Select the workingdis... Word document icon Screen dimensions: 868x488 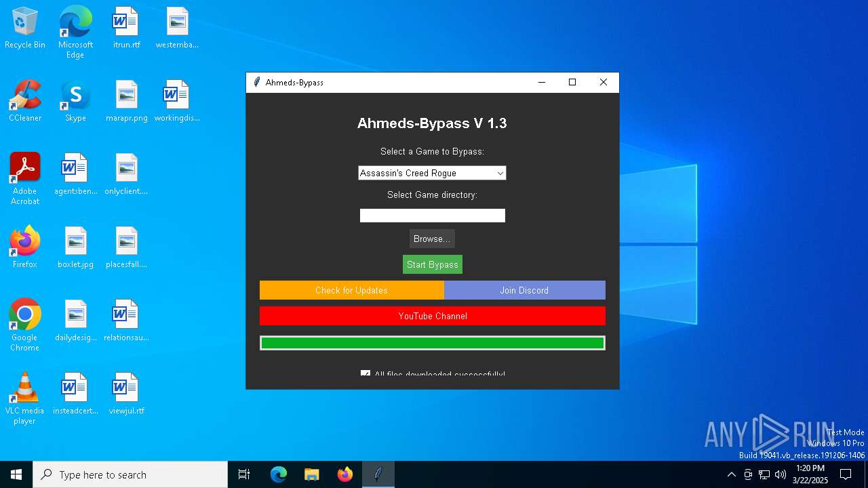pos(177,101)
